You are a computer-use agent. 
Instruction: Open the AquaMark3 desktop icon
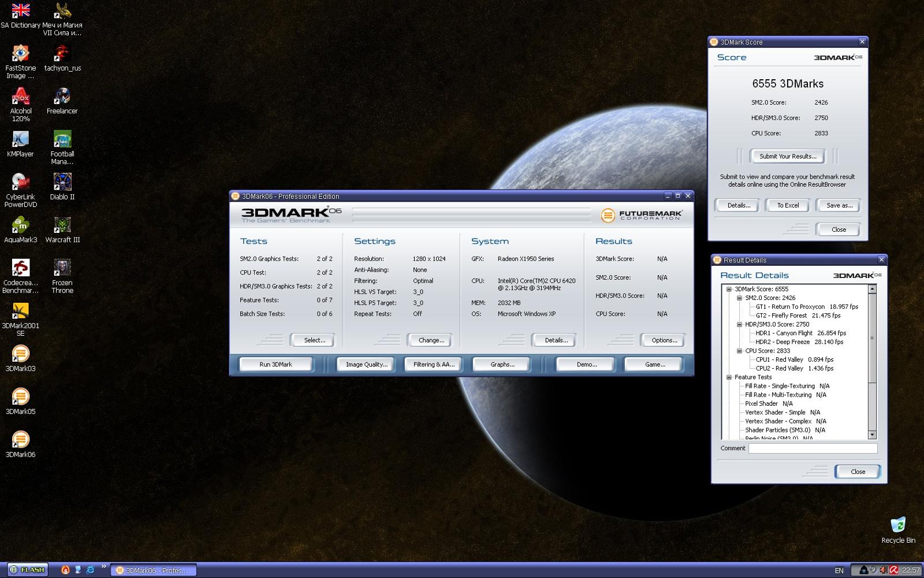21,229
